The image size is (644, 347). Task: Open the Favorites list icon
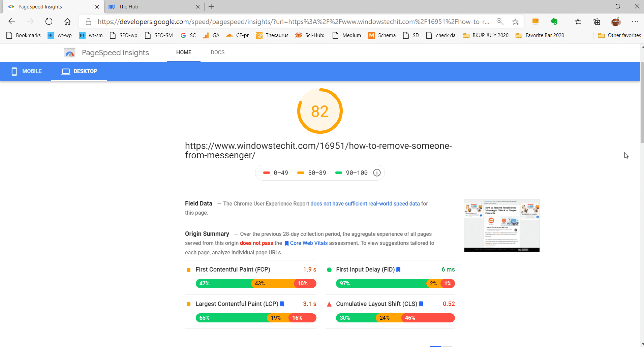578,22
